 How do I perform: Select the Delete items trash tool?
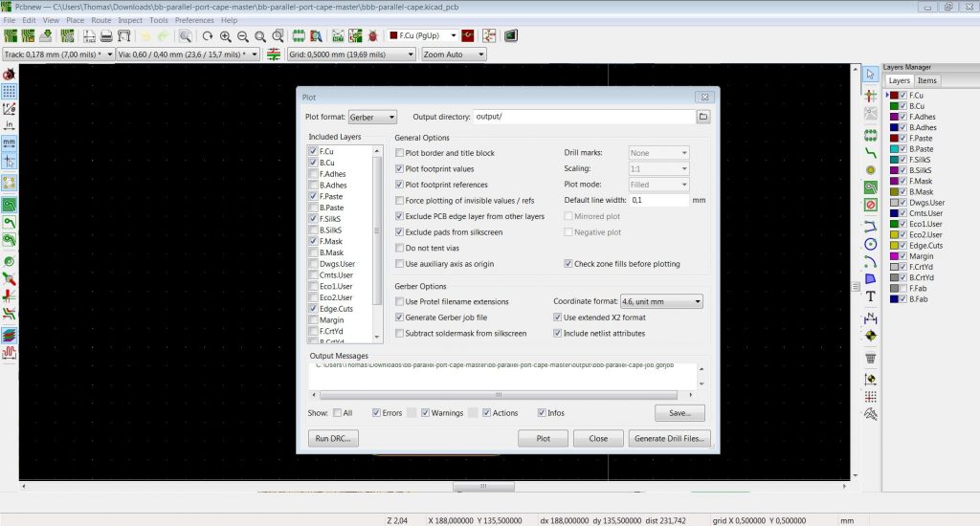pyautogui.click(x=870, y=358)
